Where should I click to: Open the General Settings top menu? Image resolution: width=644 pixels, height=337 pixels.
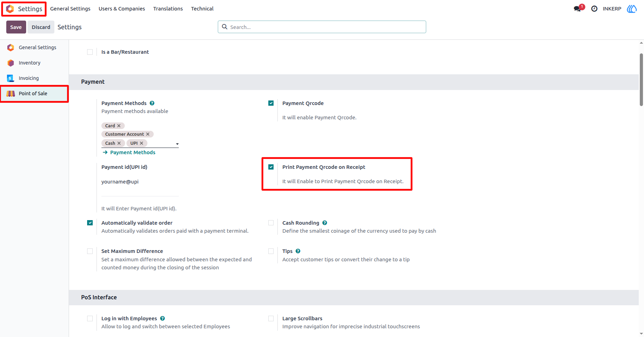pyautogui.click(x=70, y=9)
